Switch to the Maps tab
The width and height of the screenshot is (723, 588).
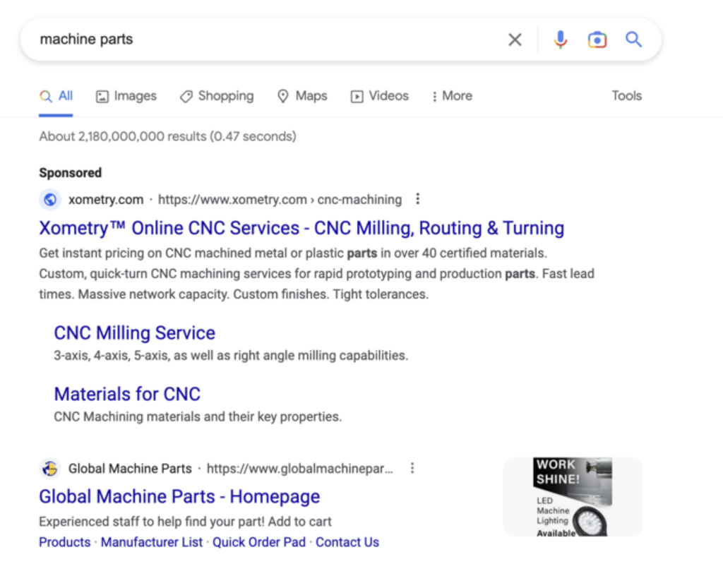[x=302, y=96]
